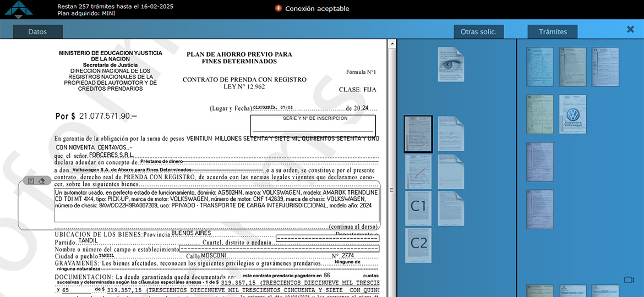Open the thumbnail with red diagonal mark
Screen dimensions: 644x297
(x=418, y=171)
